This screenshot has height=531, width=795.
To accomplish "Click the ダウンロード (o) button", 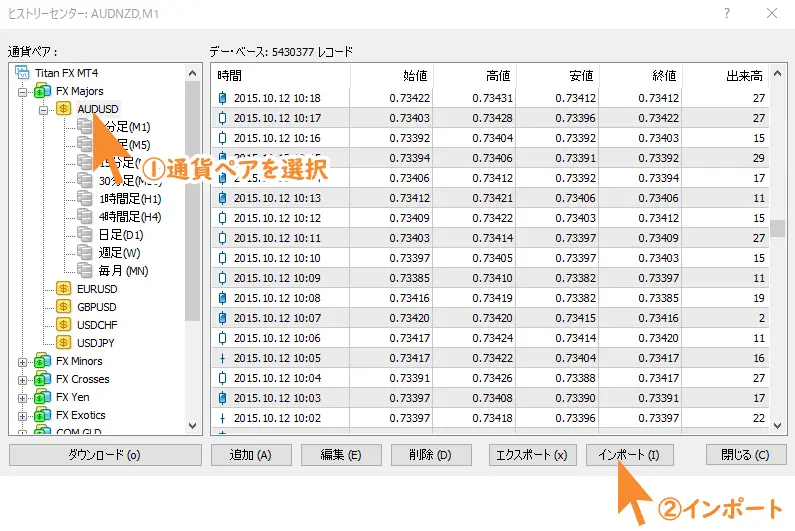I will 104,455.
